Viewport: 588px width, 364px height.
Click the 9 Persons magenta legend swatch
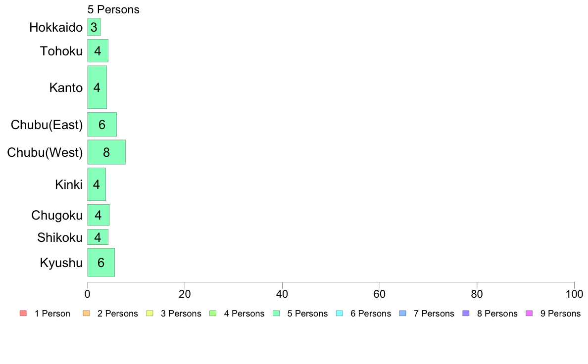529,314
